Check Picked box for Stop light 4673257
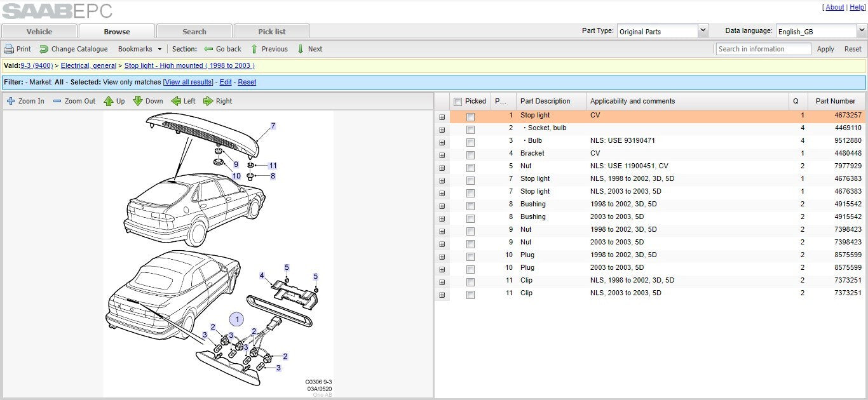The height and width of the screenshot is (400, 868). pos(470,117)
